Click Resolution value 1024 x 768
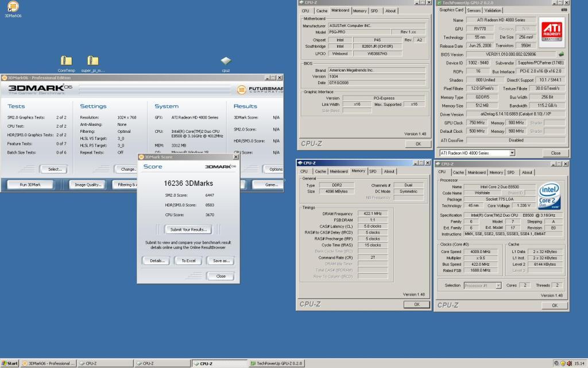The width and height of the screenshot is (588, 368). click(127, 117)
